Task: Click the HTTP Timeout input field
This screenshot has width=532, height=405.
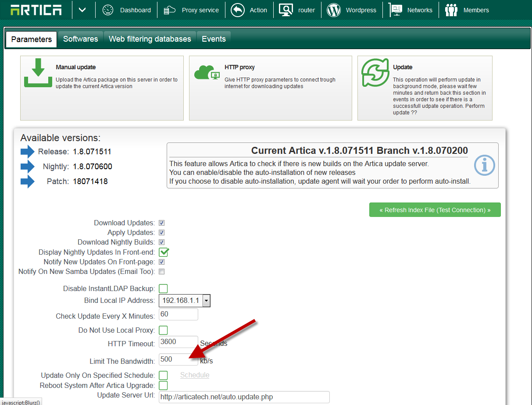Action: pos(179,342)
